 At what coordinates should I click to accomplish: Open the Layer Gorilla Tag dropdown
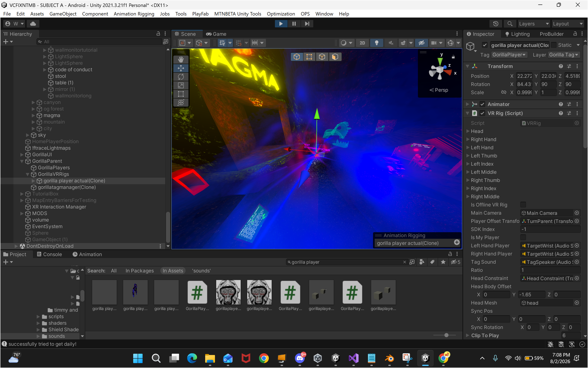564,55
